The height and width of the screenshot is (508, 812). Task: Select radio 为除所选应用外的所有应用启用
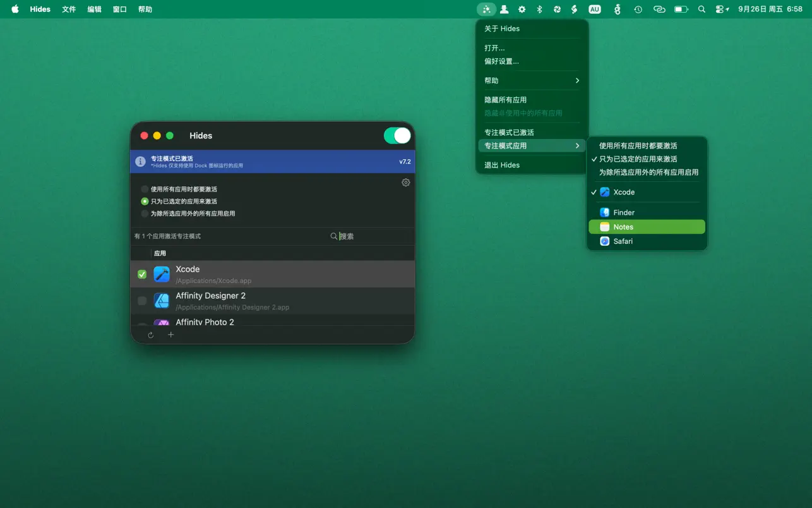tap(145, 214)
